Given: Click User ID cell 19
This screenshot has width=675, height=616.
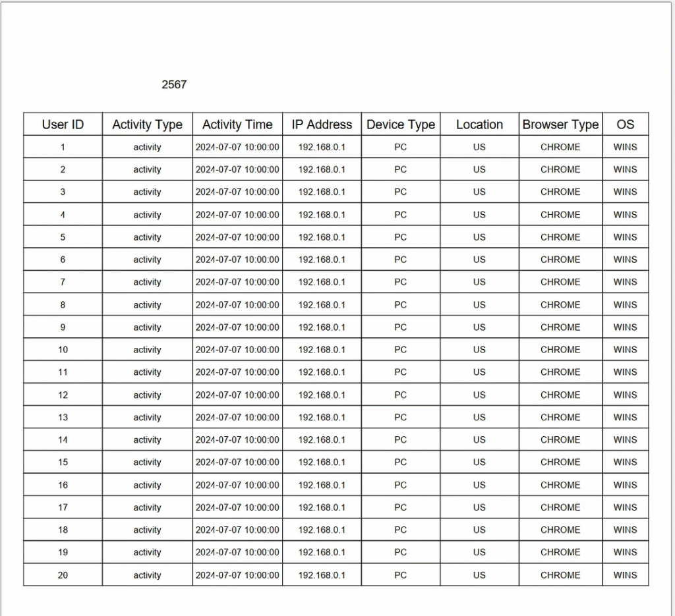Looking at the screenshot, I should (63, 552).
